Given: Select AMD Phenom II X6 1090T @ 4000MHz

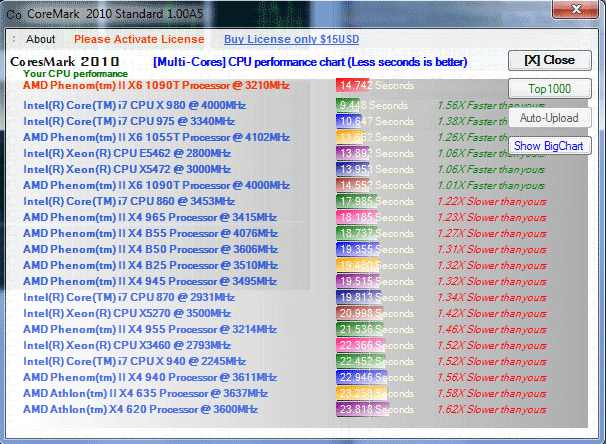Looking at the screenshot, I should click(157, 185).
